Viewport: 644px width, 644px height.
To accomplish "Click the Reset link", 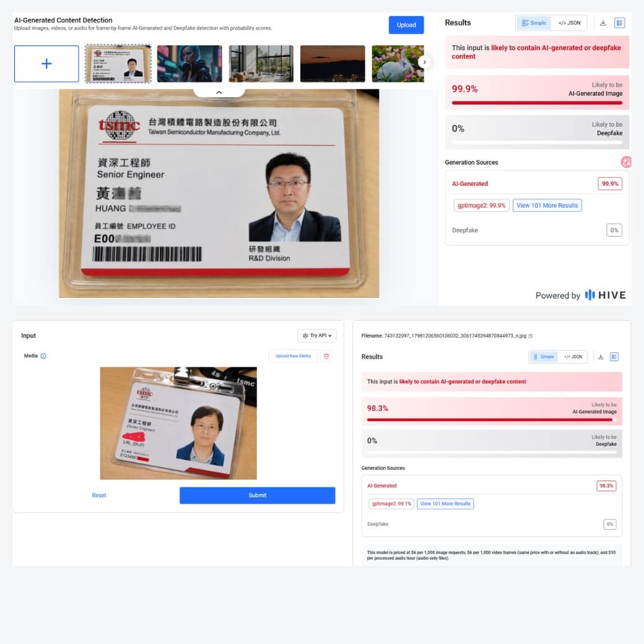I will tap(99, 495).
